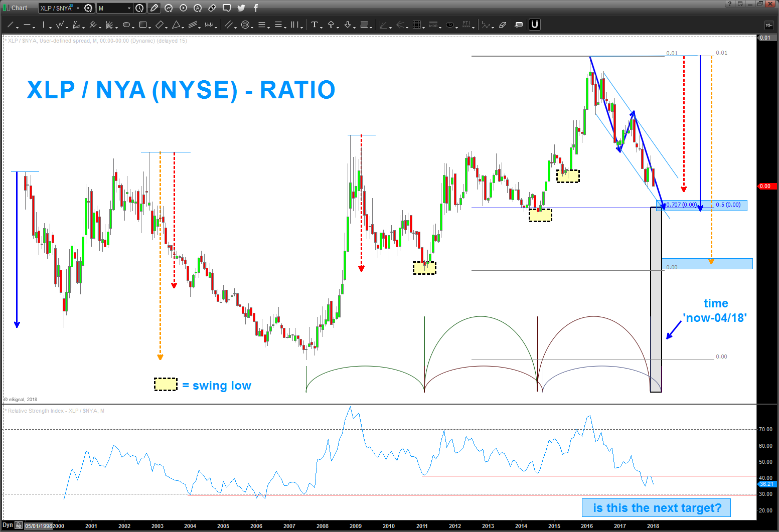Click the 0.5 (0.00) Fibonacci label
The height and width of the screenshot is (532, 779).
pos(728,205)
